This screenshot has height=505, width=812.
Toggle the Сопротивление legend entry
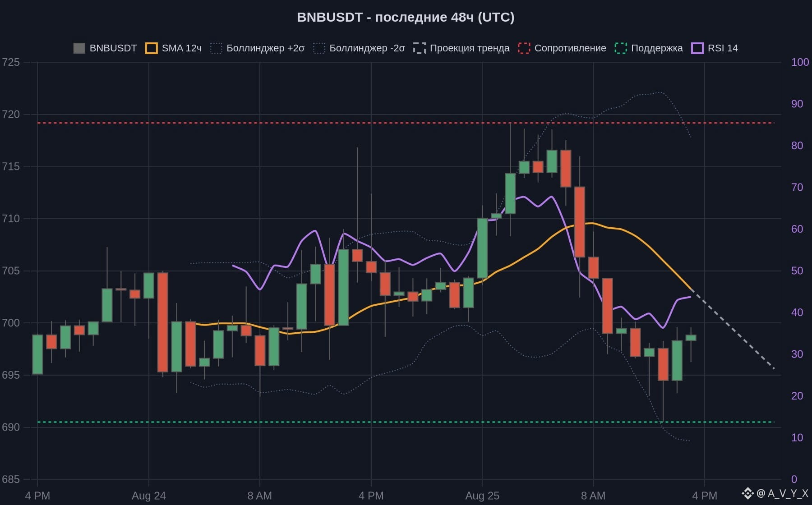[562, 48]
